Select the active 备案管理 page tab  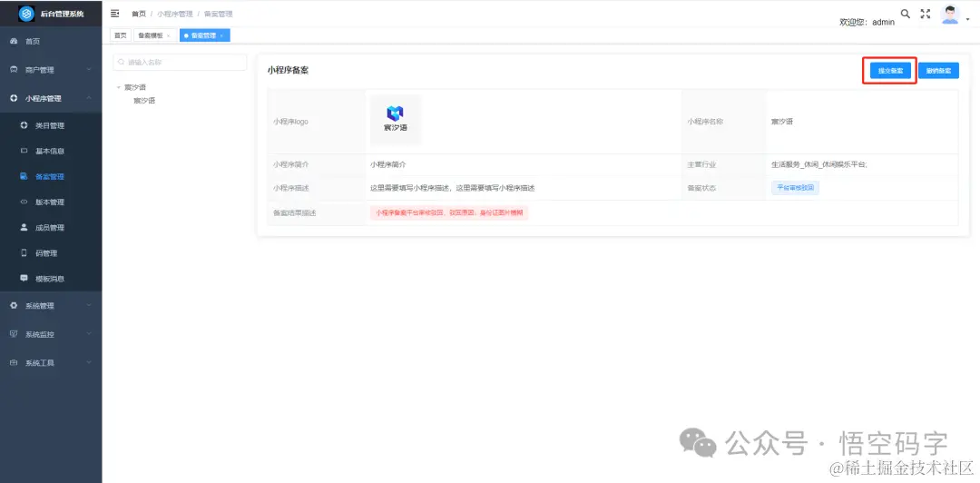point(203,35)
